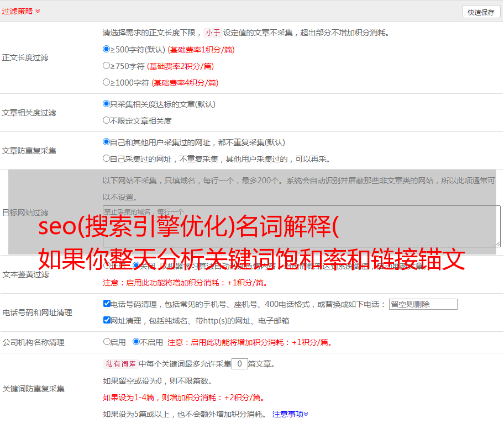Select 自己采集过的网址，不重复采集 option
The height and width of the screenshot is (424, 504).
[107, 158]
